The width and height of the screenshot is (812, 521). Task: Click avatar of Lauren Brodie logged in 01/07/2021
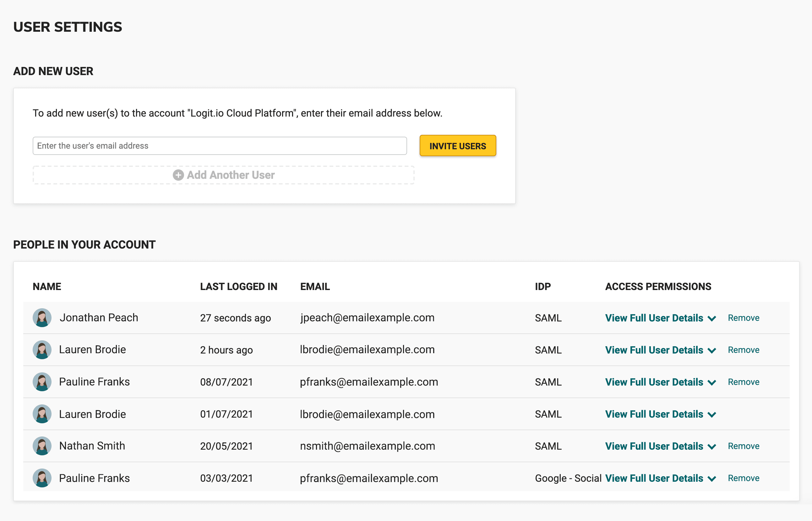(42, 414)
